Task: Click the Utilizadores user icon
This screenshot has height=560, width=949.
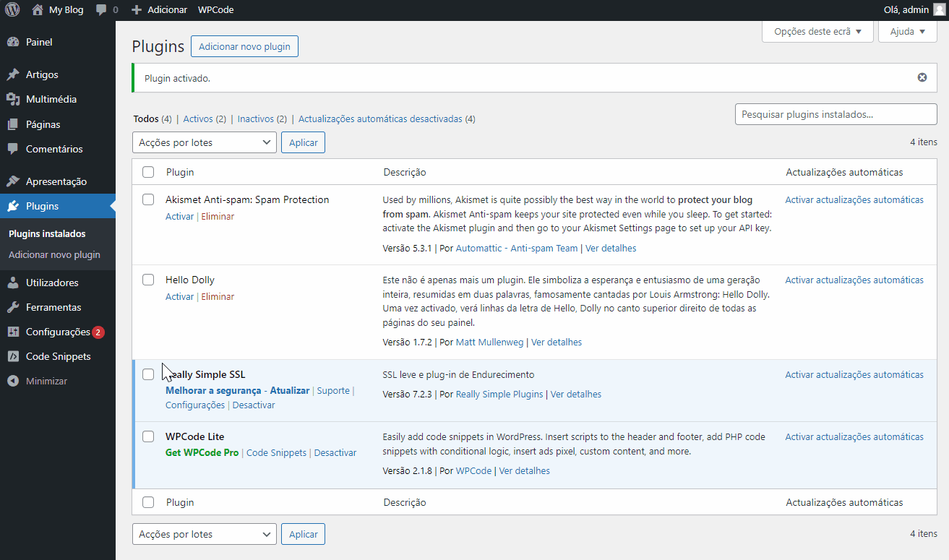Action: point(13,283)
